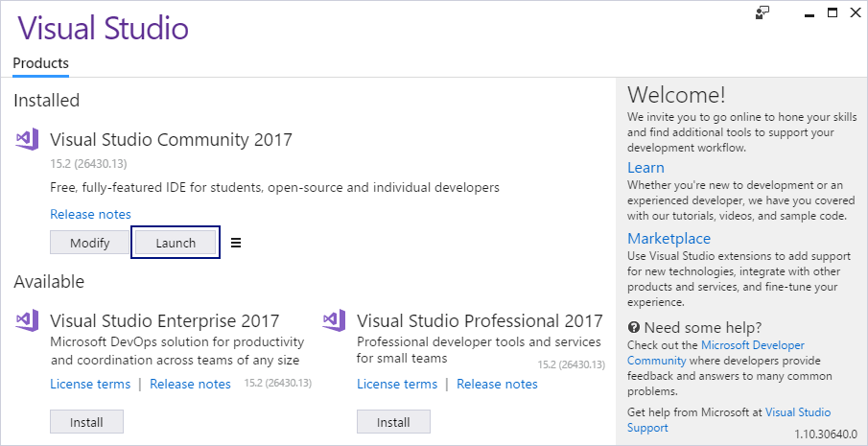The image size is (868, 446).
Task: Click the feedback icon in the title bar
Action: (762, 12)
